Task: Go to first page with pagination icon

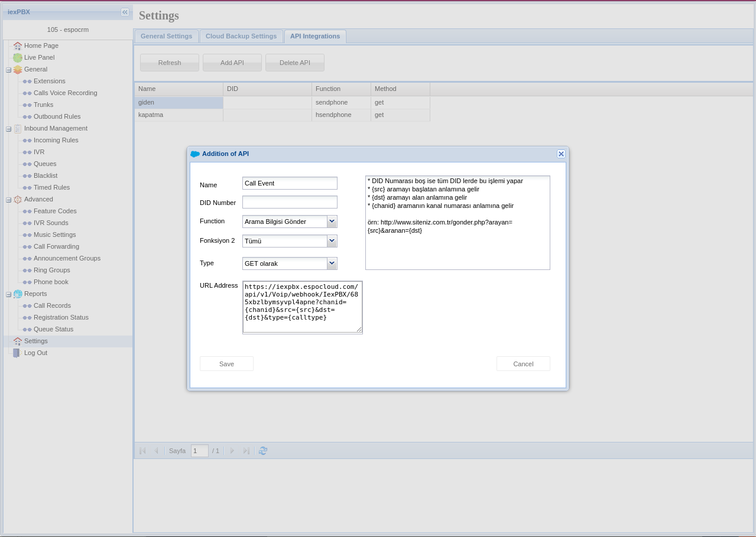Action: (142, 450)
